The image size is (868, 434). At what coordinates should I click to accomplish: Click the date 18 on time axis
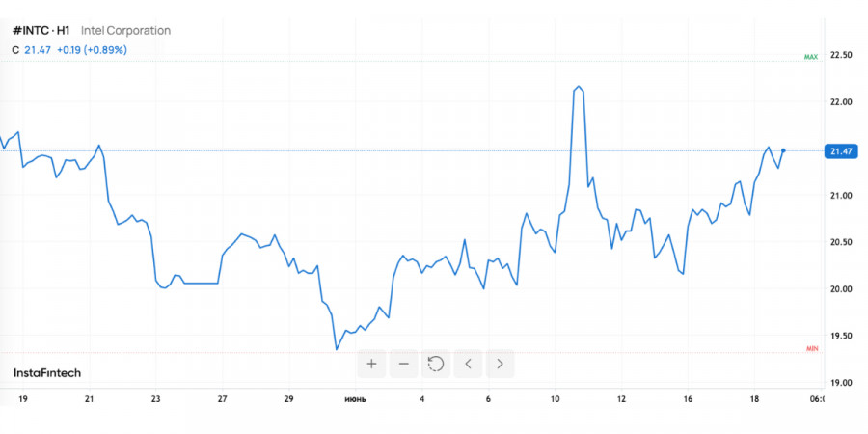754,398
